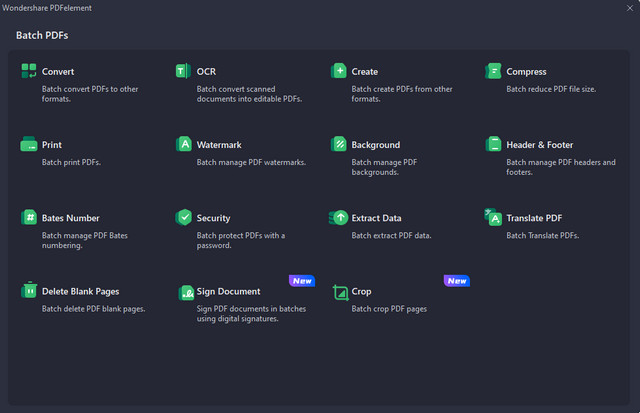Click the Print batch icon
Viewport: 640px width, 413px height.
[29, 144]
